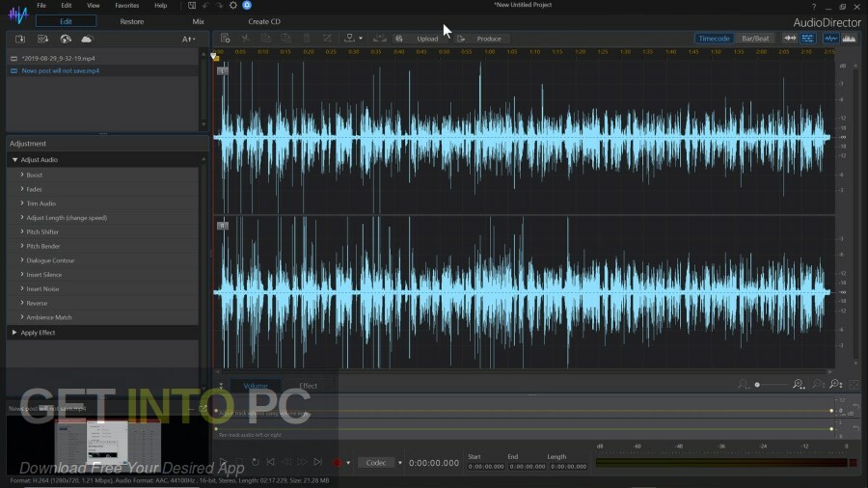Image resolution: width=868 pixels, height=488 pixels.
Task: Click the tray icon left of Upload
Action: (x=379, y=39)
